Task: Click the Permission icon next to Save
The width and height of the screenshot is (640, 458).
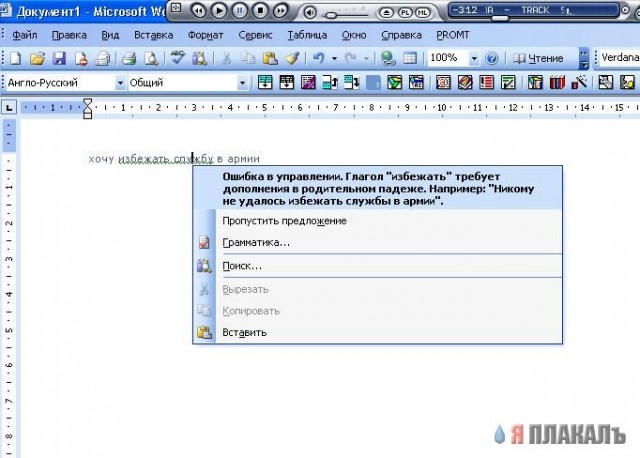Action: click(x=81, y=58)
